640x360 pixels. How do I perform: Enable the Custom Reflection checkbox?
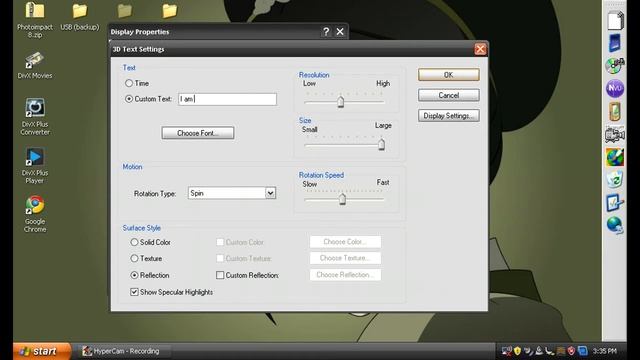(220, 275)
